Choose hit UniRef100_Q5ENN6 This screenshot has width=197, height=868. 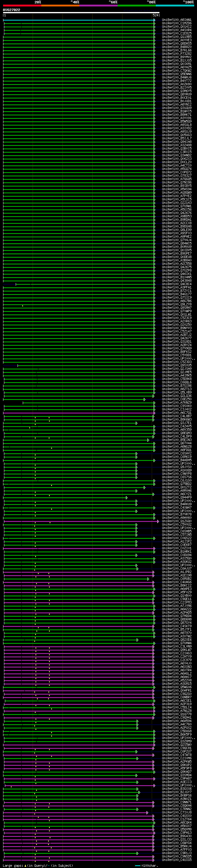[177, 74]
